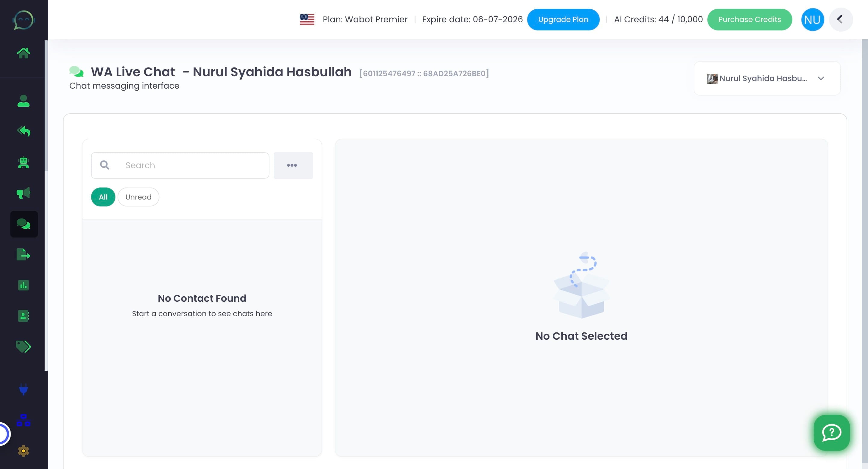
Task: Click the Upgrade Plan button
Action: 563,20
